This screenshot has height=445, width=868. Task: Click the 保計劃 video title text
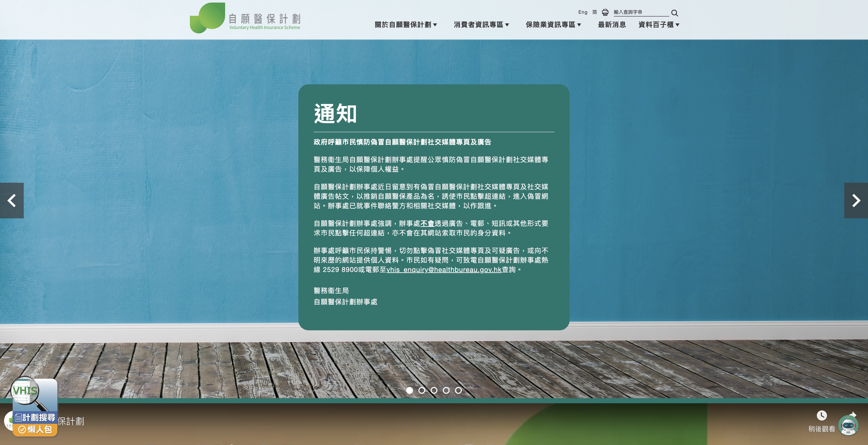(71, 421)
